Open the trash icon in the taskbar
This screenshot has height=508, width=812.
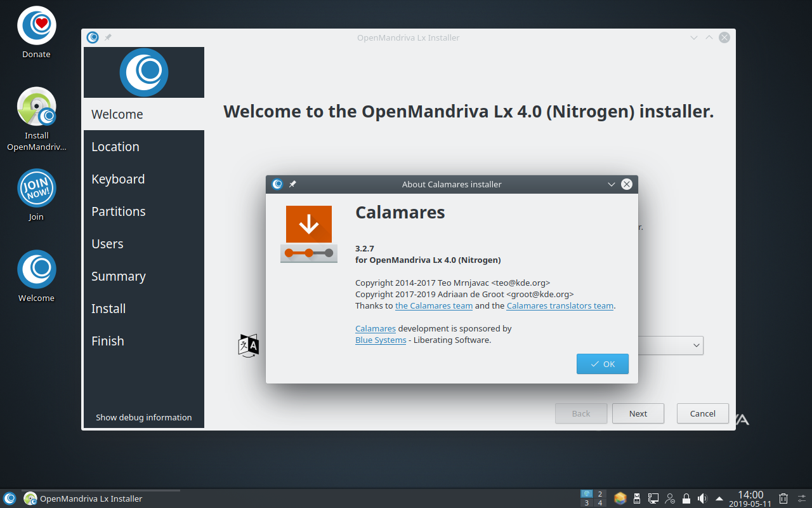784,498
